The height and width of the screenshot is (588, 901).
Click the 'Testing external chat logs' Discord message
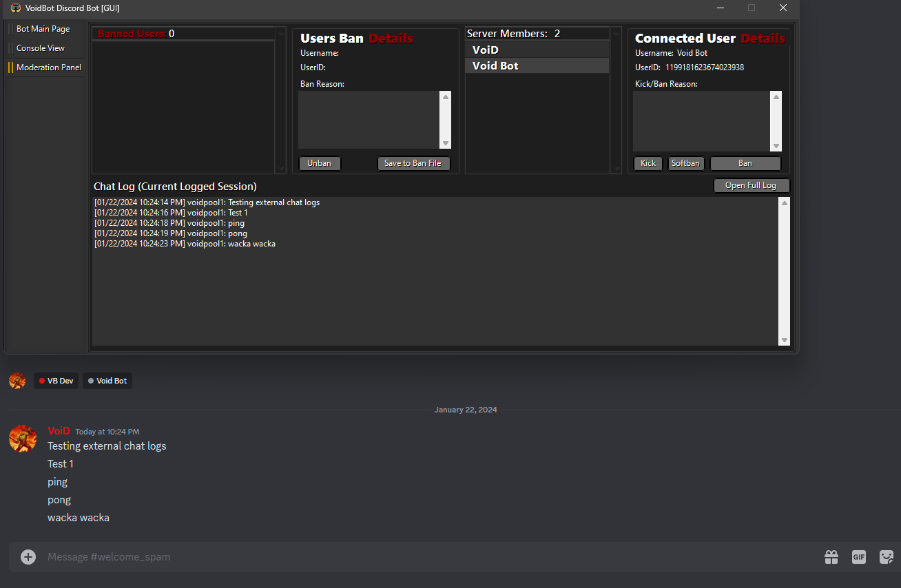[x=107, y=446]
